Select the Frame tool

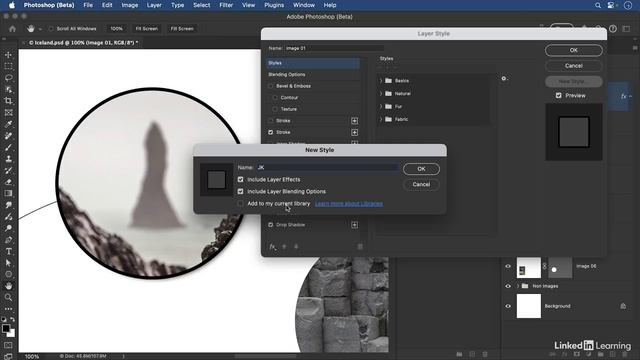pyautogui.click(x=8, y=113)
